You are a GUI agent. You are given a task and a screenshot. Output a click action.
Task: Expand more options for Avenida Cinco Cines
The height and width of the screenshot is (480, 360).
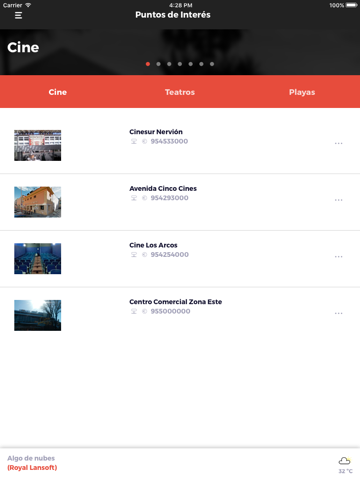338,200
